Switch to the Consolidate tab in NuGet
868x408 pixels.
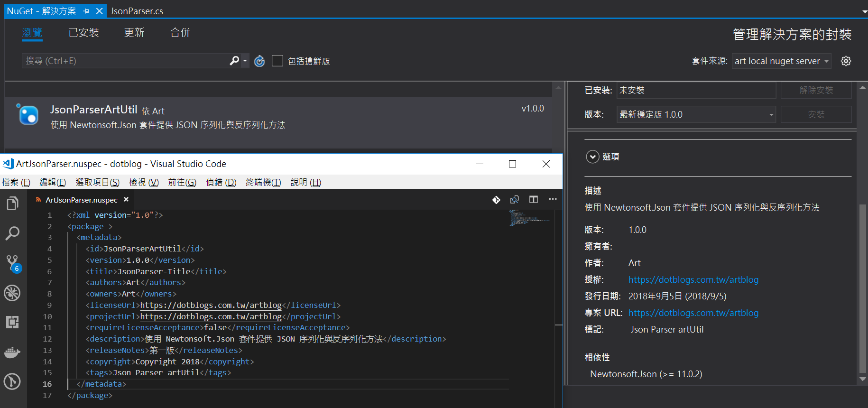(x=180, y=33)
